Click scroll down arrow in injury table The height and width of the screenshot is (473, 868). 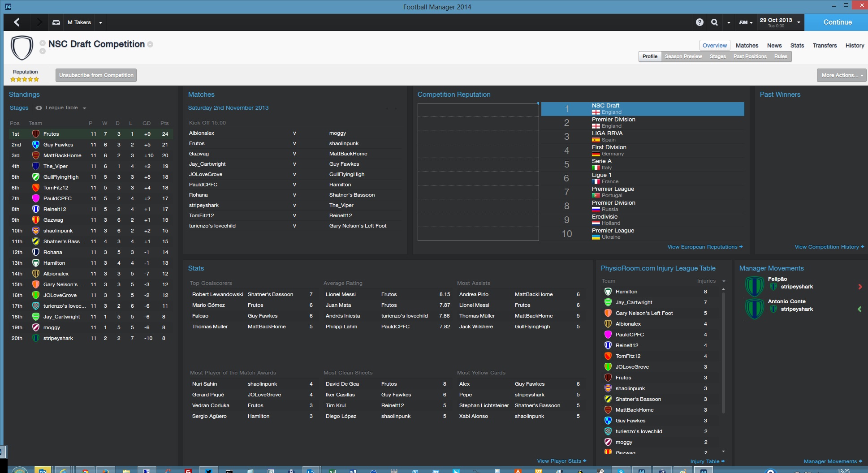point(723,451)
